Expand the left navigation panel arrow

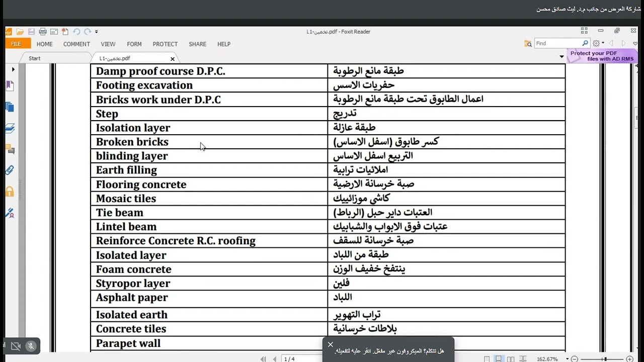(x=13, y=69)
